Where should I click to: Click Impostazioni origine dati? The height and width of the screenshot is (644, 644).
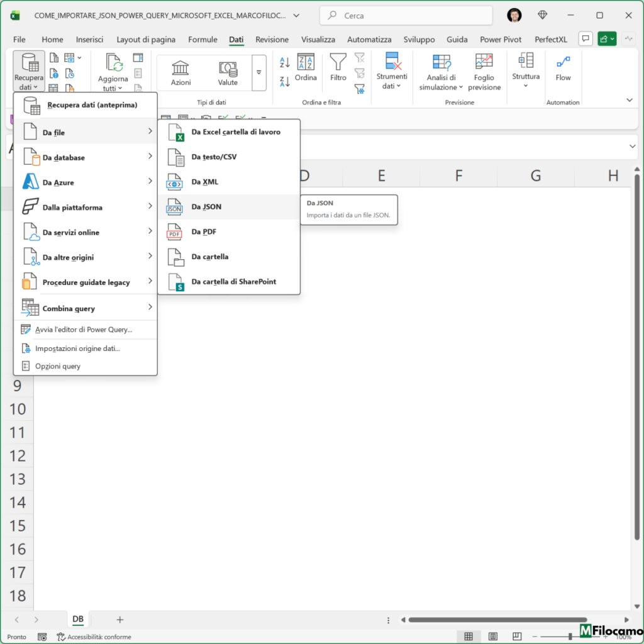point(86,348)
